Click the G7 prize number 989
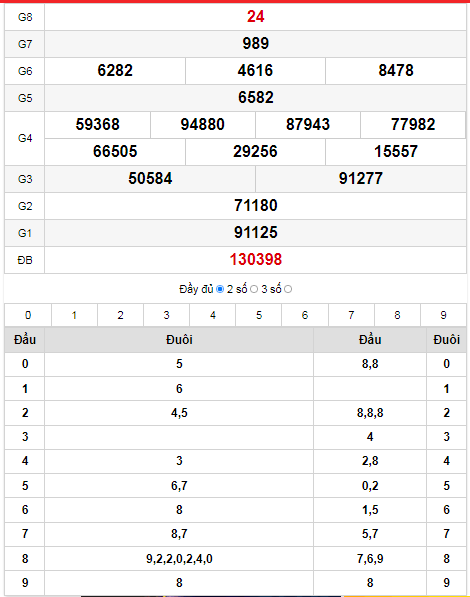Viewport: 470px width, 597px height. tap(256, 43)
